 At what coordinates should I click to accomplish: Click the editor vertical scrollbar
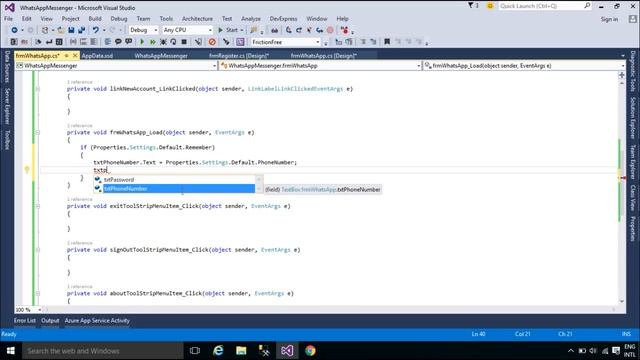point(622,192)
